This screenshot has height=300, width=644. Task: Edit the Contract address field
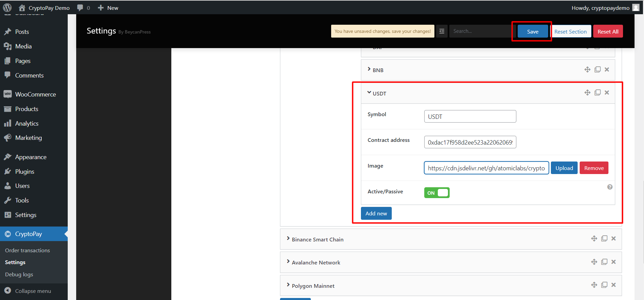click(470, 142)
